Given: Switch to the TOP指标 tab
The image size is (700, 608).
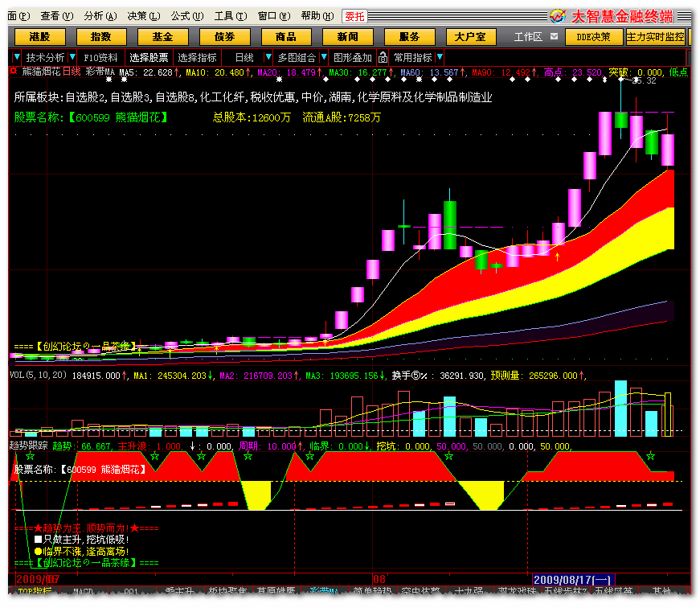Looking at the screenshot, I should click(35, 591).
